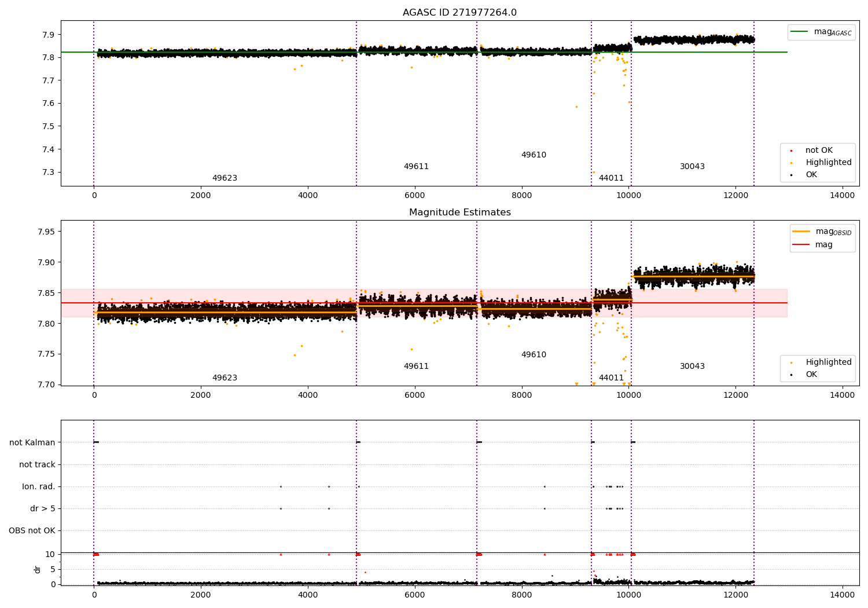Click 'Highlighted' legend entry in top plot
Screen dimensions: 868x608
pos(821,163)
